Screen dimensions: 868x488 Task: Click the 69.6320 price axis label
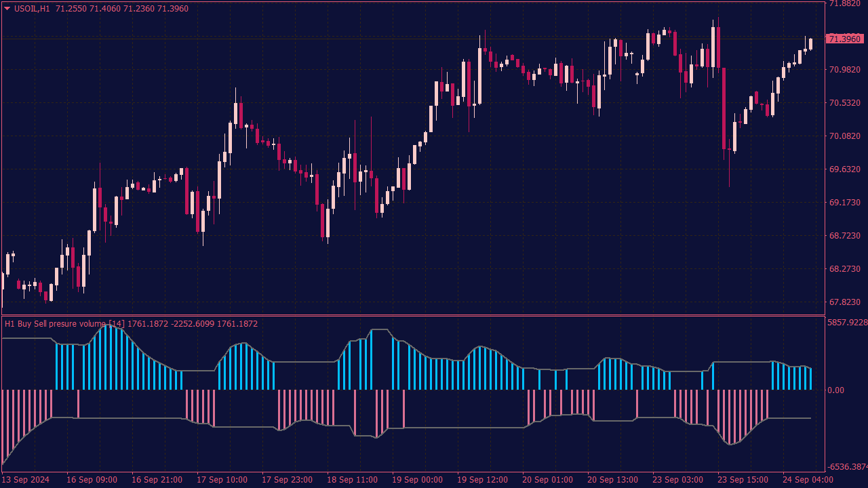pos(844,169)
